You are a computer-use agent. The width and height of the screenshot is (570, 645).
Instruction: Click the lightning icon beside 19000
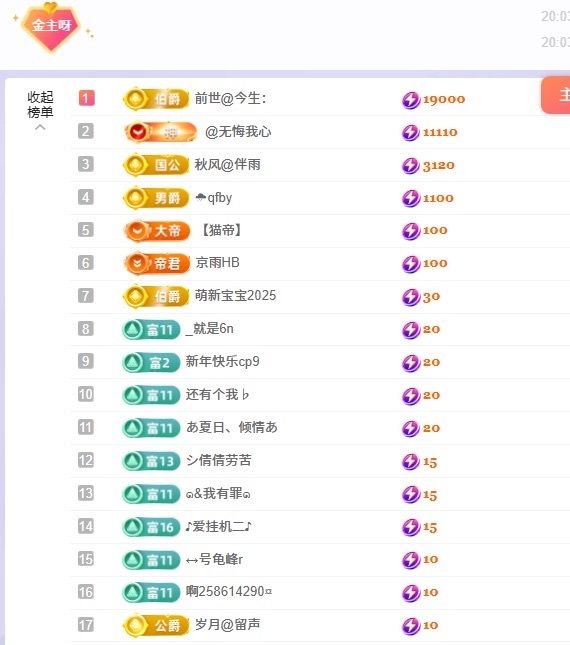click(x=410, y=100)
